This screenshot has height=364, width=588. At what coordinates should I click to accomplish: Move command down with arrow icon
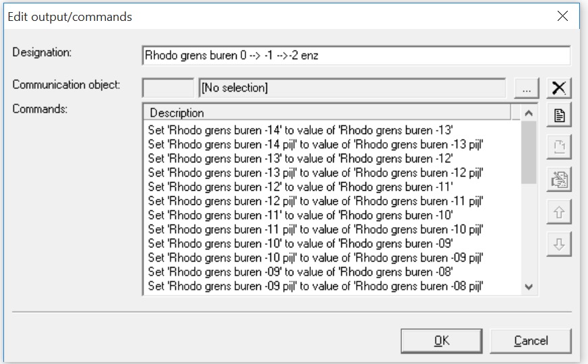pos(559,243)
